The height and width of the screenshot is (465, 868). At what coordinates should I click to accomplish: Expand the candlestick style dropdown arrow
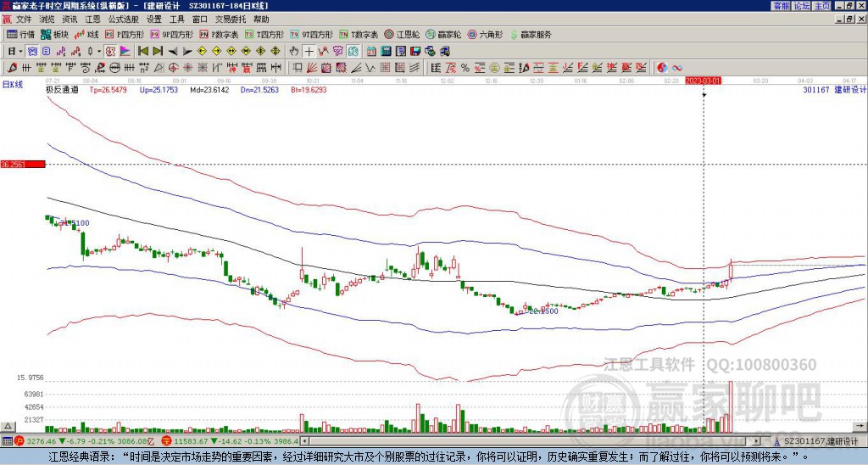[99, 51]
